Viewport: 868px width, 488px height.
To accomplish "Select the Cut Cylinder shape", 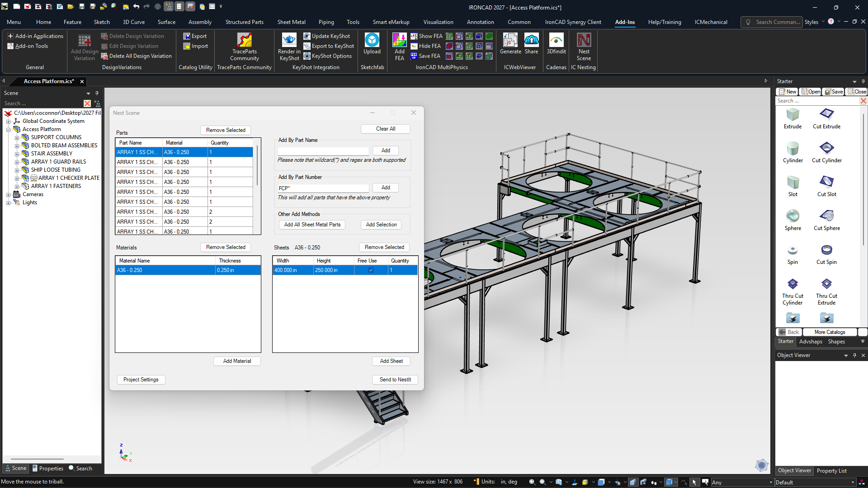I will (826, 153).
